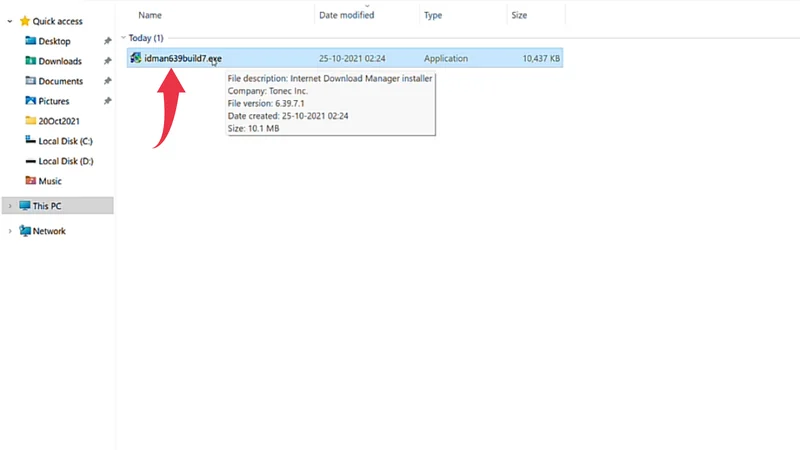
Task: Collapse the Quick access tree node
Action: [10, 21]
